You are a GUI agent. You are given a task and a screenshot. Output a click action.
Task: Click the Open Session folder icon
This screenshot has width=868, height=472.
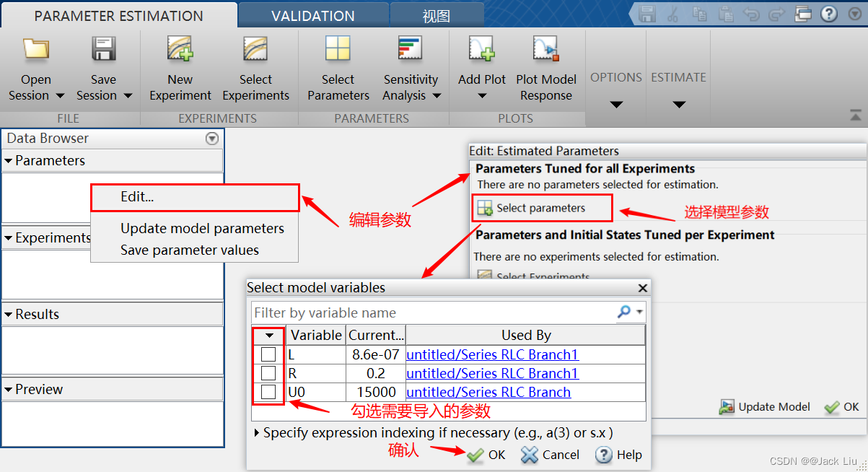coord(35,50)
